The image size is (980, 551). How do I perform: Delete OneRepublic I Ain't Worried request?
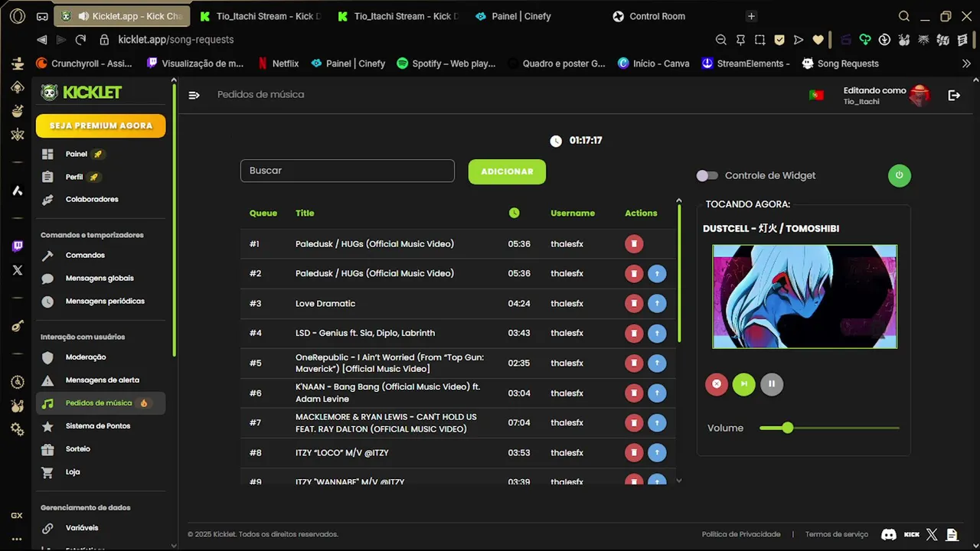633,364
